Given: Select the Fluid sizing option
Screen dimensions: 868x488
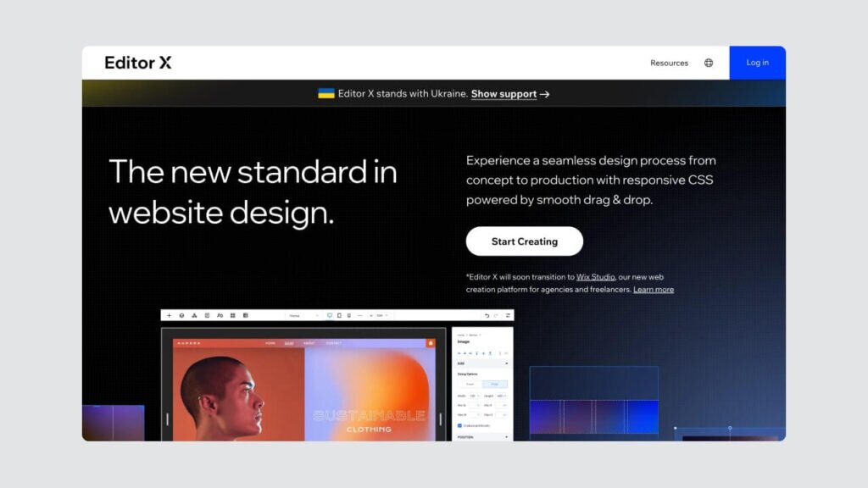Looking at the screenshot, I should pyautogui.click(x=495, y=384).
